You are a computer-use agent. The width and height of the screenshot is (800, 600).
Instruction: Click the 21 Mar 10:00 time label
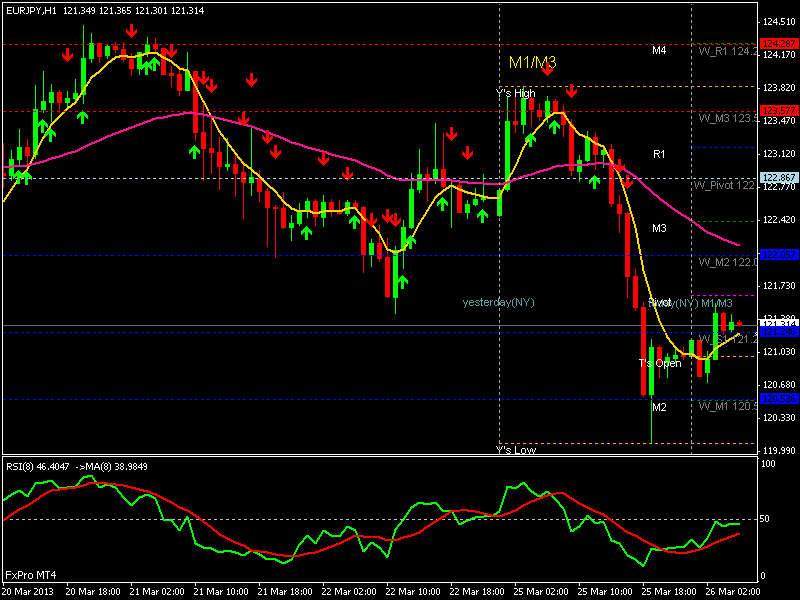[221, 591]
